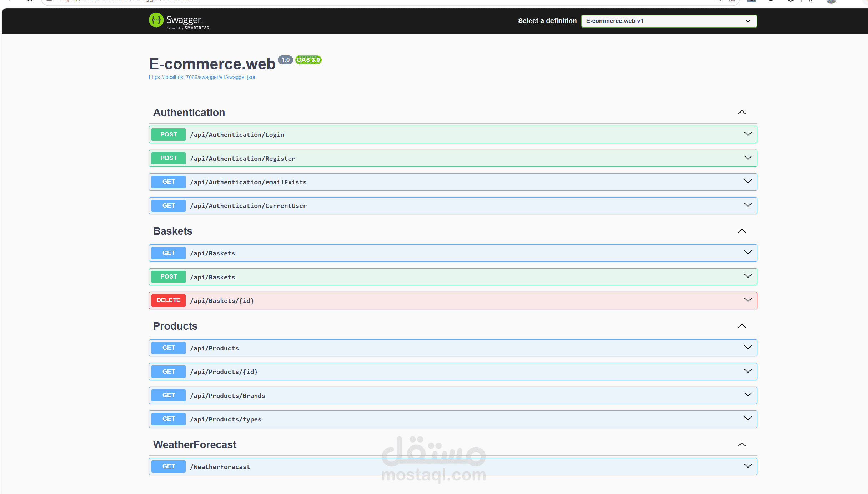
Task: Expand the GET /api/Baskets chevron
Action: (x=748, y=253)
